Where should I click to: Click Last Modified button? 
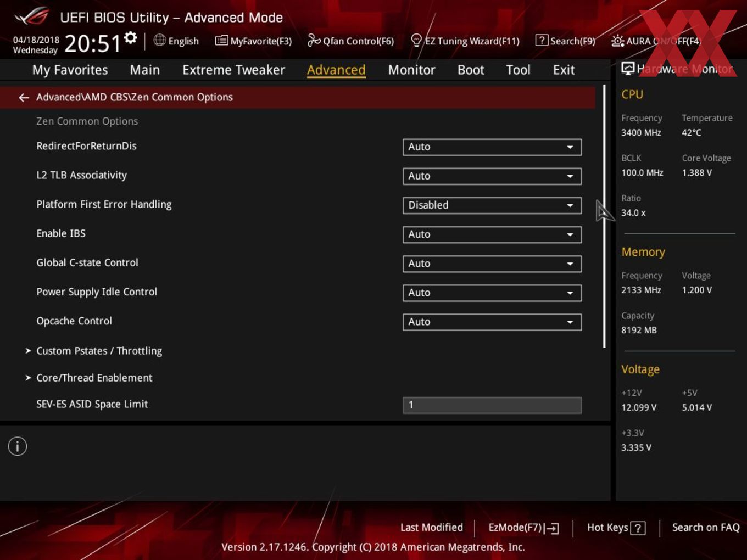432,528
